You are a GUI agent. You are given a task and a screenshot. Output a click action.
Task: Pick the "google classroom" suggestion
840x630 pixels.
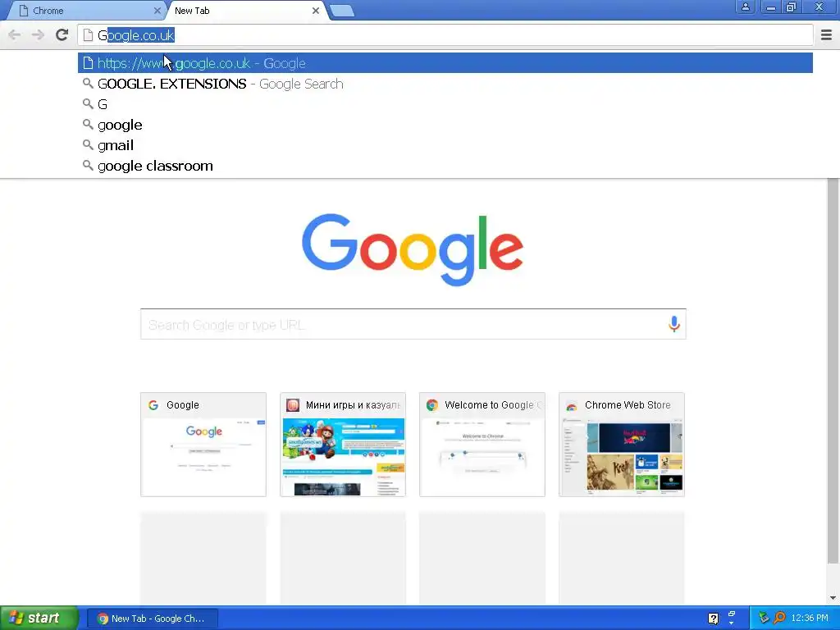pyautogui.click(x=445, y=166)
